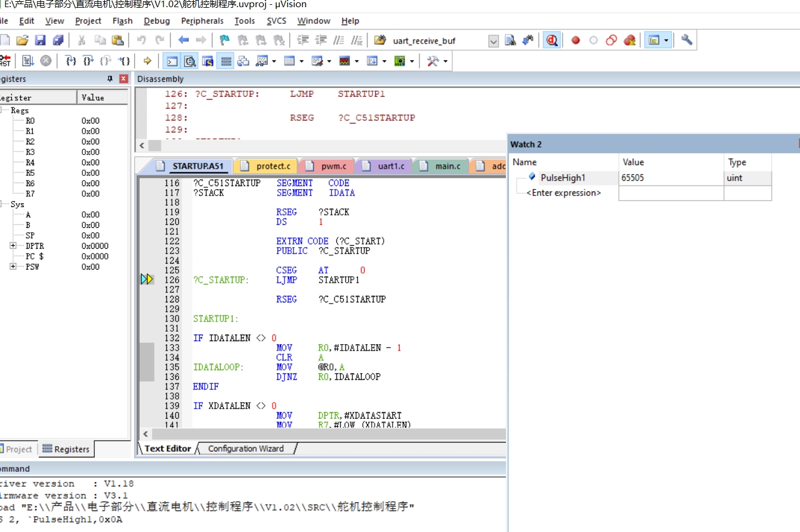Open the uart_receive_buf find dropdown

493,41
